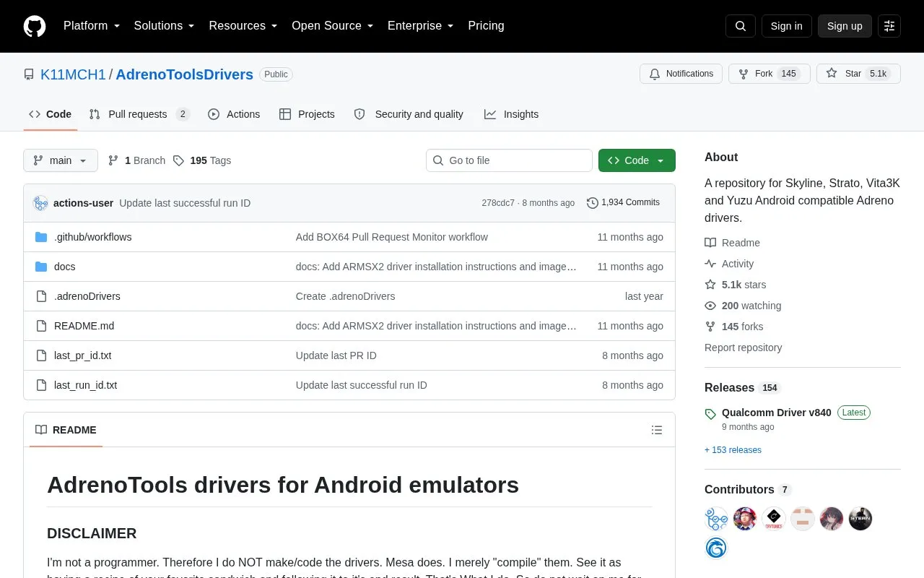Viewport: 924px width, 578px height.
Task: Click the tag icon next to 195 Tags
Action: (x=178, y=160)
